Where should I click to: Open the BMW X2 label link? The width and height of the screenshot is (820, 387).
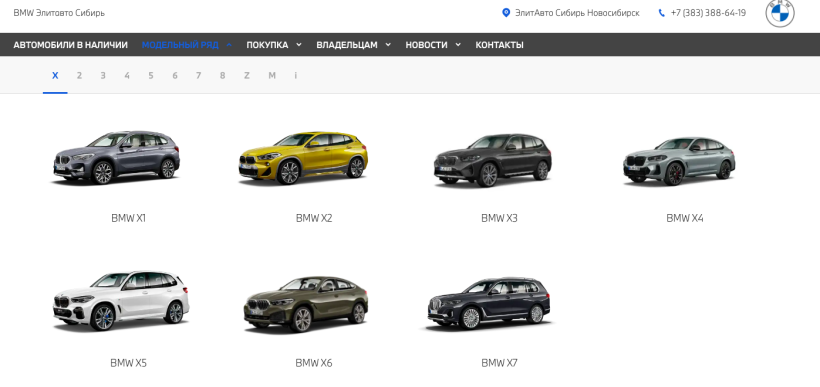tap(314, 219)
